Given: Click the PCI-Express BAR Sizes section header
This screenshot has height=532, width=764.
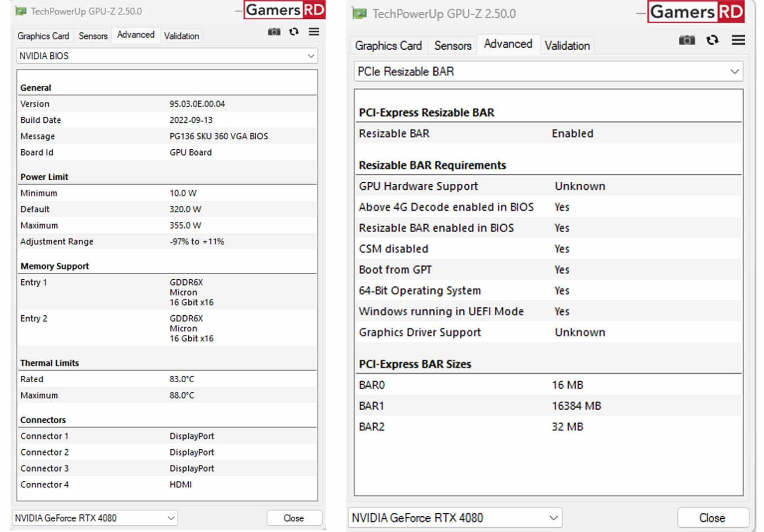Looking at the screenshot, I should [415, 364].
